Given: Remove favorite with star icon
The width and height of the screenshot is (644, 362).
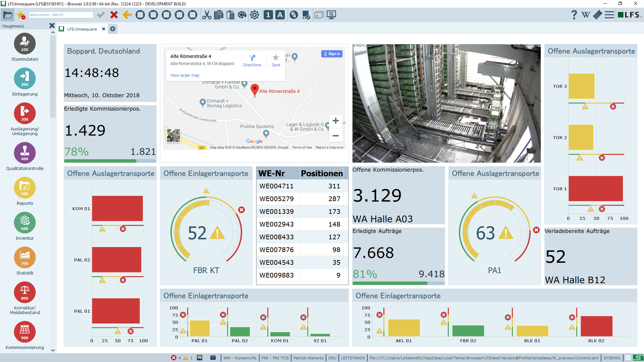Looking at the screenshot, I should 21,15.
